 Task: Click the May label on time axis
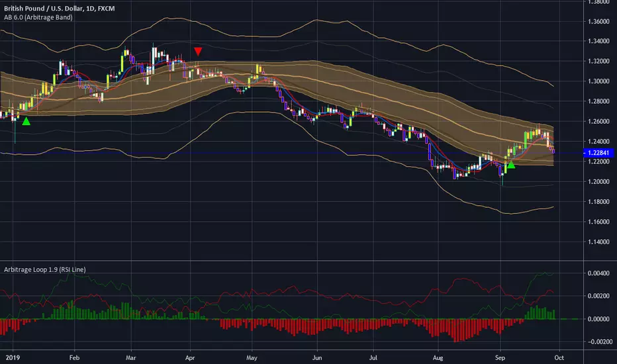252,358
